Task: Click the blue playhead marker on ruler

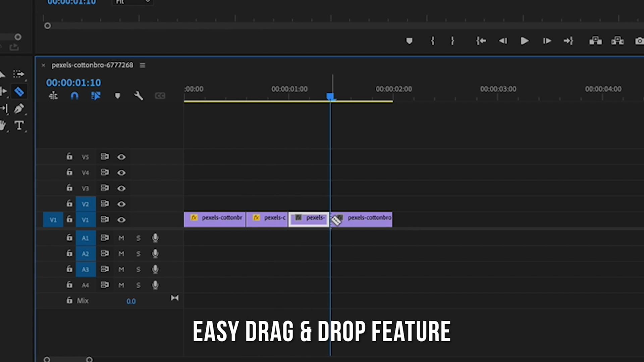Action: (330, 97)
